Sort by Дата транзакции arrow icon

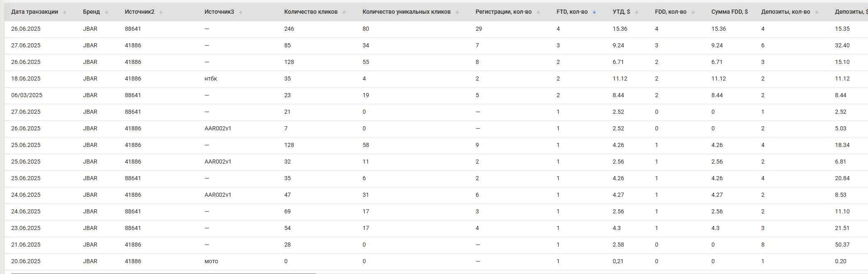point(65,12)
